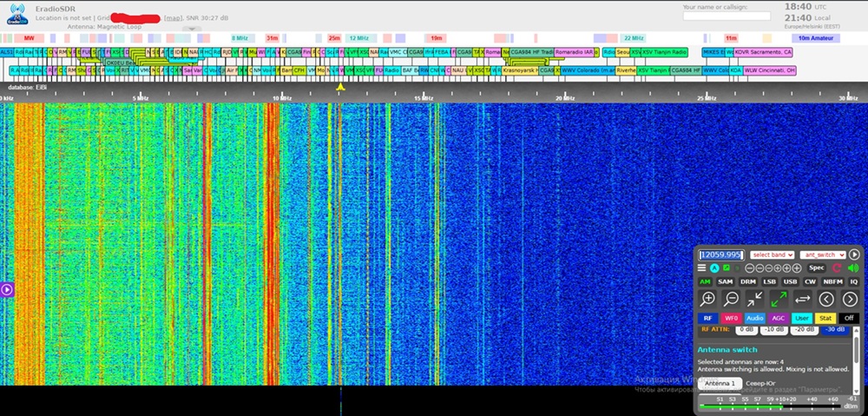
Task: Click the max zoom-out green arrows icon
Action: coord(779,299)
